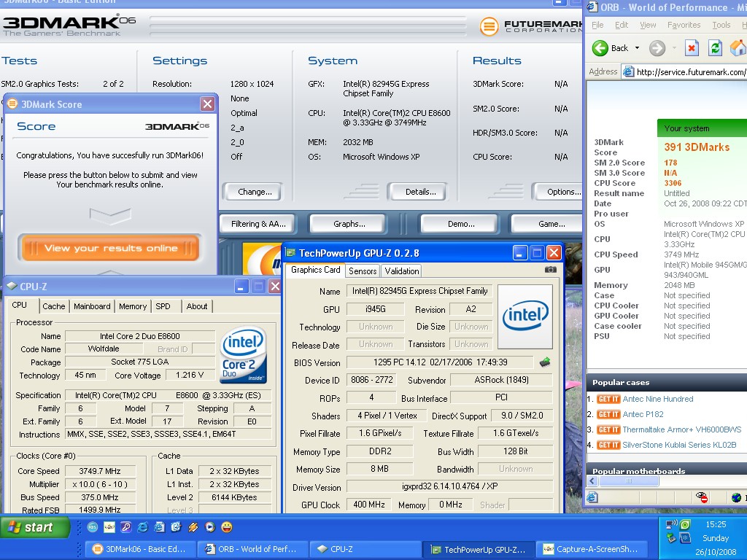Click the first round blue quick launch icon
The image size is (747, 560).
pyautogui.click(x=93, y=526)
